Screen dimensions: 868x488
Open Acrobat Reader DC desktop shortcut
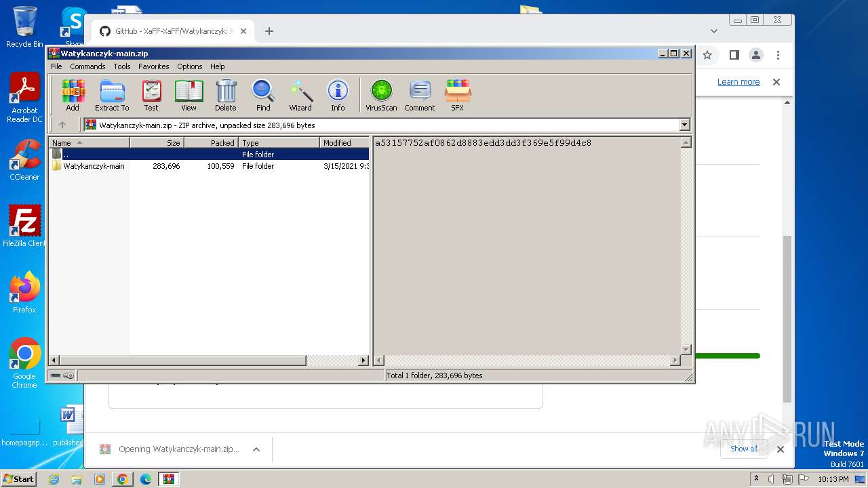[24, 98]
